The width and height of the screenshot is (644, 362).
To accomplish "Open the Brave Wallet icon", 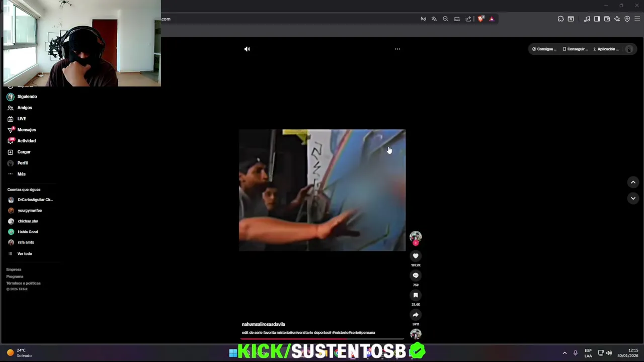I will click(x=607, y=19).
